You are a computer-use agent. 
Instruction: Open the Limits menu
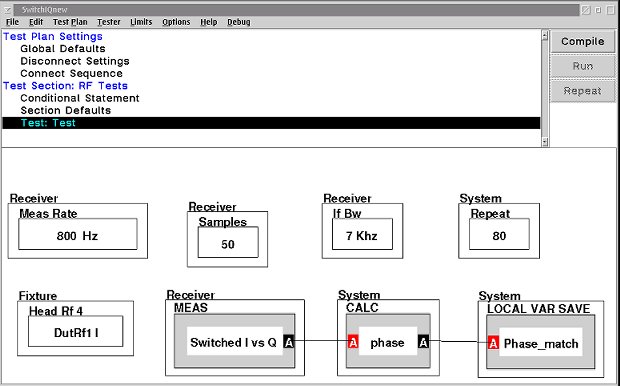click(141, 22)
